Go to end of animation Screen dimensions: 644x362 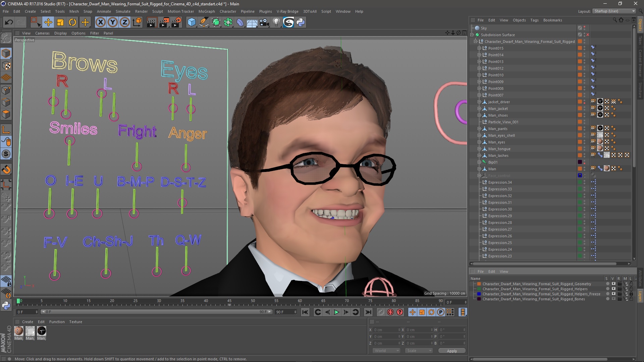click(x=368, y=312)
